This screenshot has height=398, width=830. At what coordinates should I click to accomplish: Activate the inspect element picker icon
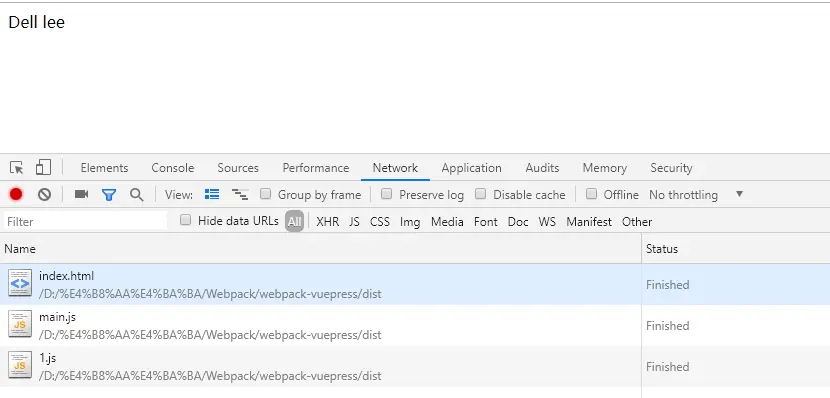[16, 168]
